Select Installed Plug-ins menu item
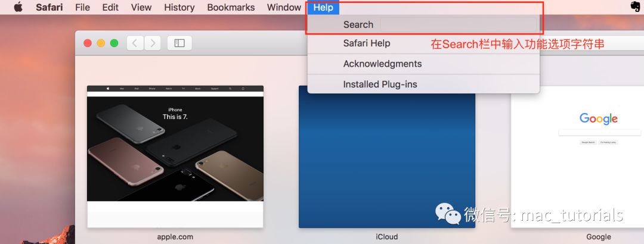 380,84
